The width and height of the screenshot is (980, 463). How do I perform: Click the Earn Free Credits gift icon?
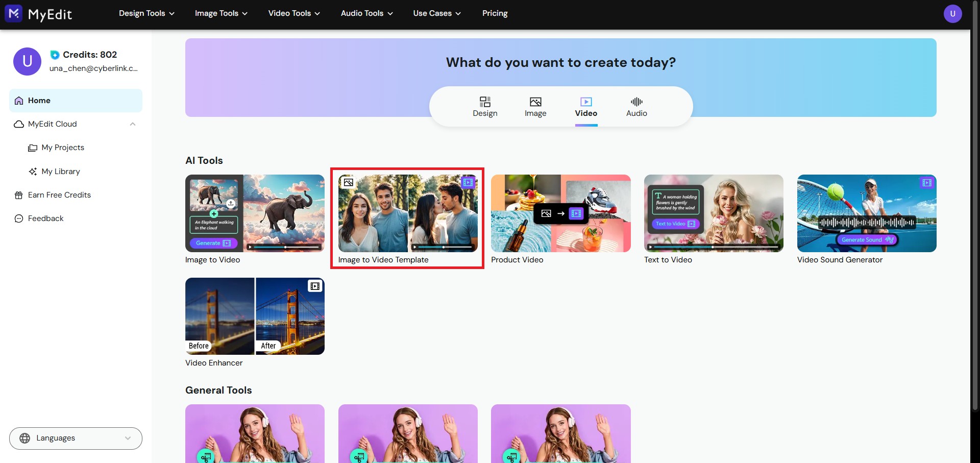click(x=19, y=195)
